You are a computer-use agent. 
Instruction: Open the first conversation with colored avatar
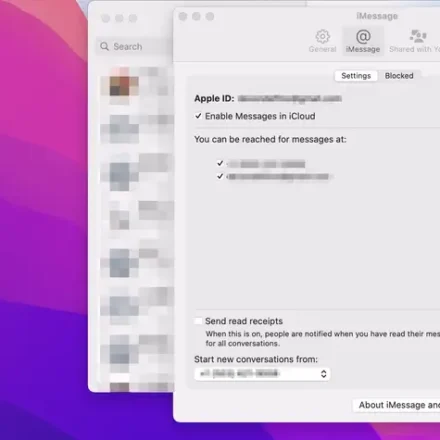tap(137, 86)
